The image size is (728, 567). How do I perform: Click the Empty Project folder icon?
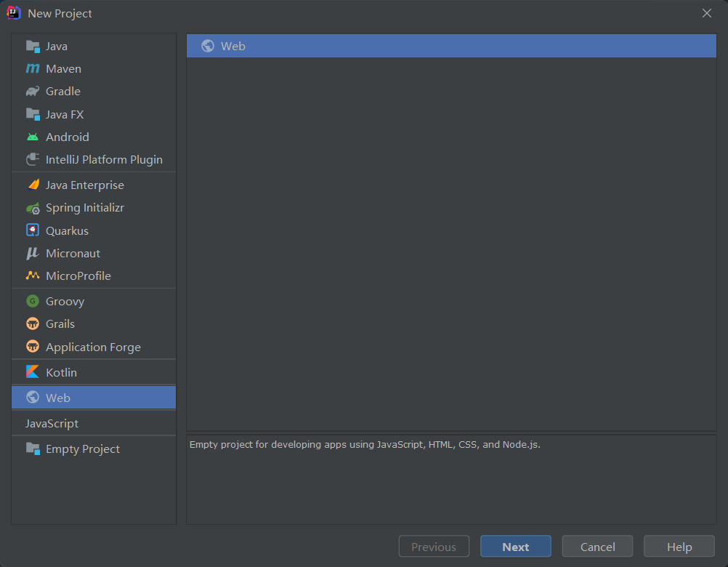(x=33, y=449)
